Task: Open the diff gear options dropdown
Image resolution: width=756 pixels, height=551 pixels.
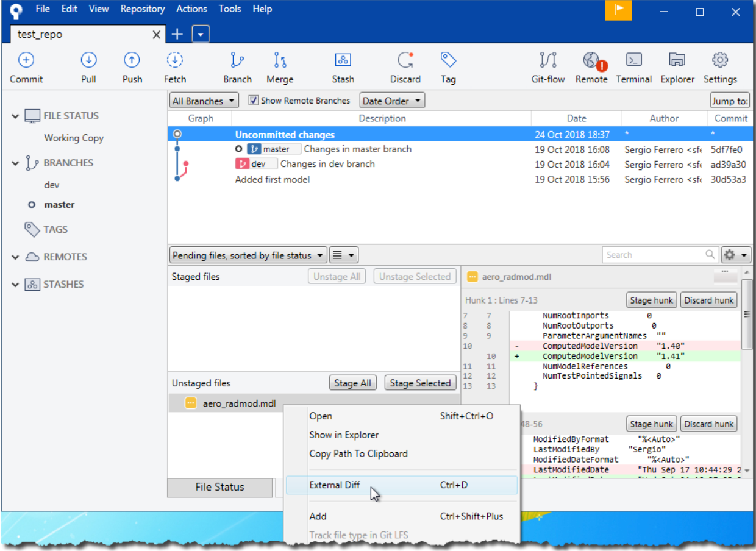Action: click(x=736, y=255)
